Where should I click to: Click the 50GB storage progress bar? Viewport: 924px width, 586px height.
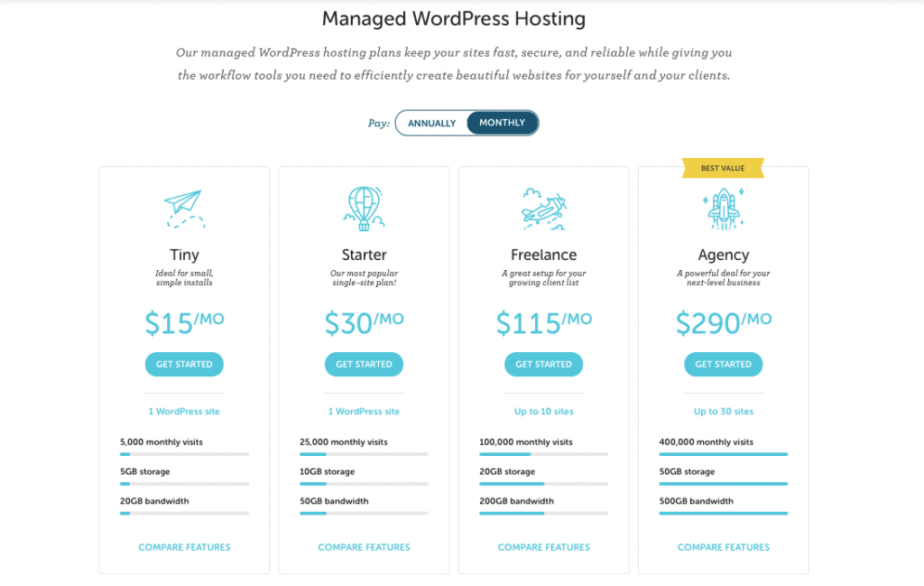click(724, 483)
